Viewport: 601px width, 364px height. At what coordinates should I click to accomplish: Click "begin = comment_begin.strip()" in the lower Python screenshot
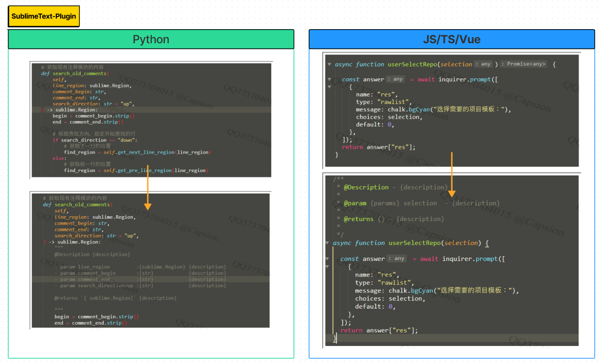click(x=97, y=317)
